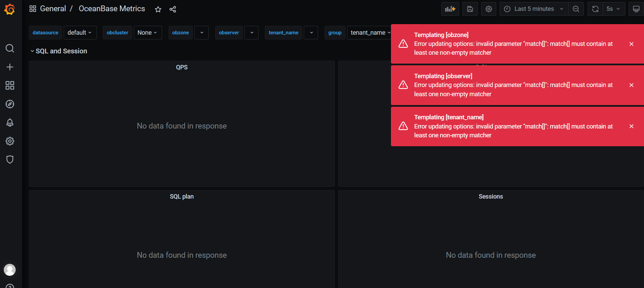Viewport: 644px width, 288px height.
Task: Click the obzone variable label
Action: tap(180, 33)
